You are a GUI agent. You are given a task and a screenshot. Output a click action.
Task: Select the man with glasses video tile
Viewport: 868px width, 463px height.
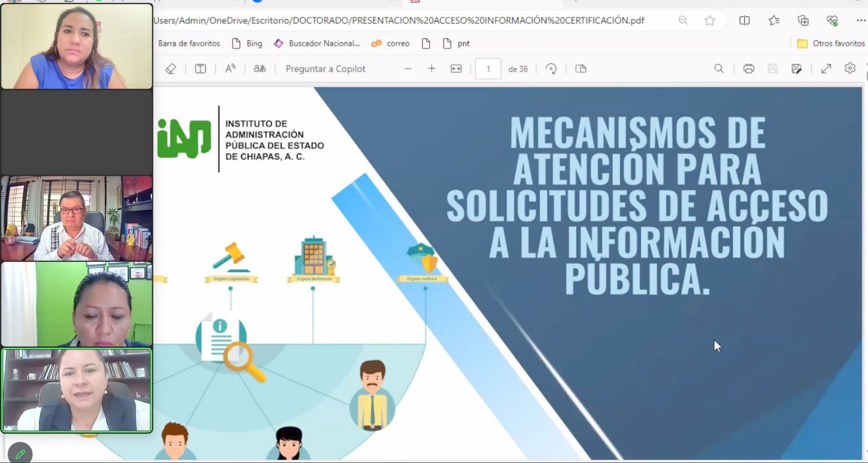[x=77, y=218]
